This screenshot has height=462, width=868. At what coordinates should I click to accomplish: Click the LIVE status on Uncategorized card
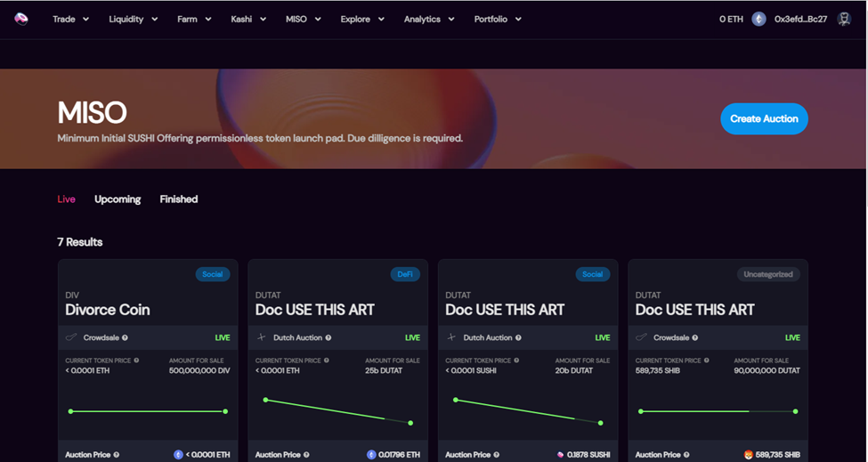point(792,337)
